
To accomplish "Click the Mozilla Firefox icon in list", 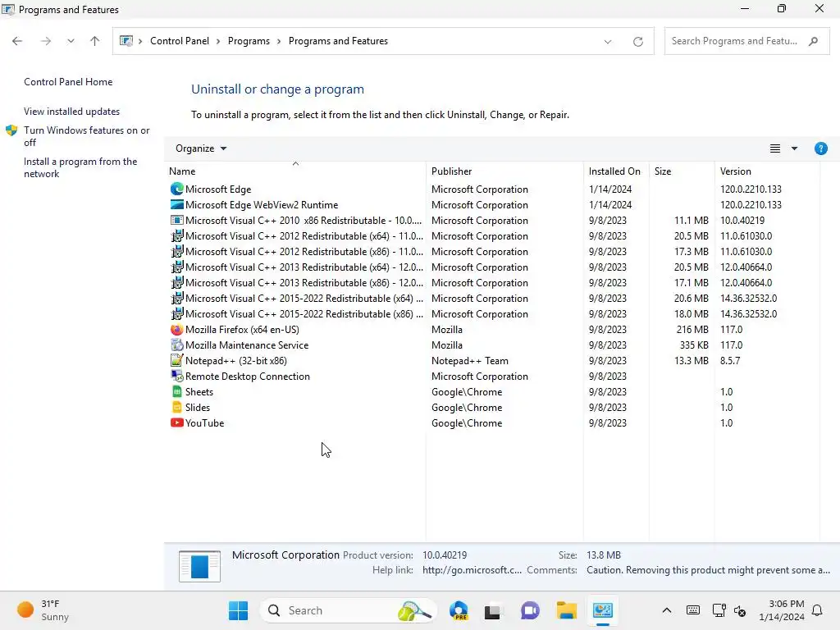I will point(177,330).
